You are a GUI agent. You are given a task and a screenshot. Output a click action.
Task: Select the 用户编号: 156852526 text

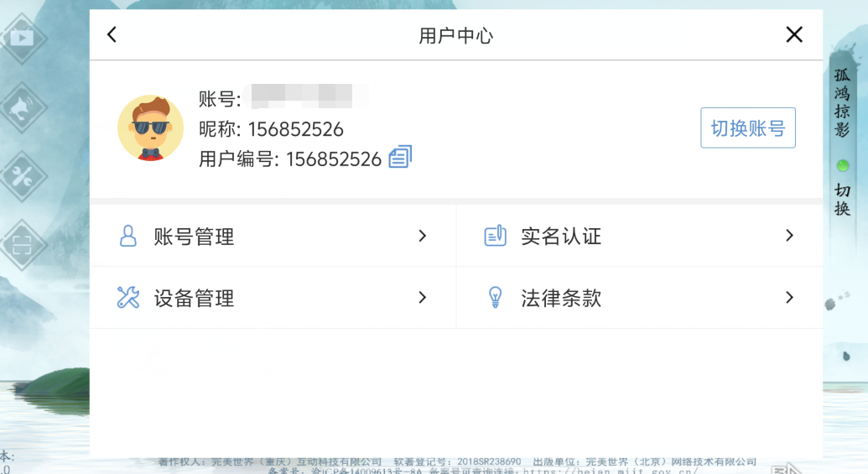click(x=290, y=159)
